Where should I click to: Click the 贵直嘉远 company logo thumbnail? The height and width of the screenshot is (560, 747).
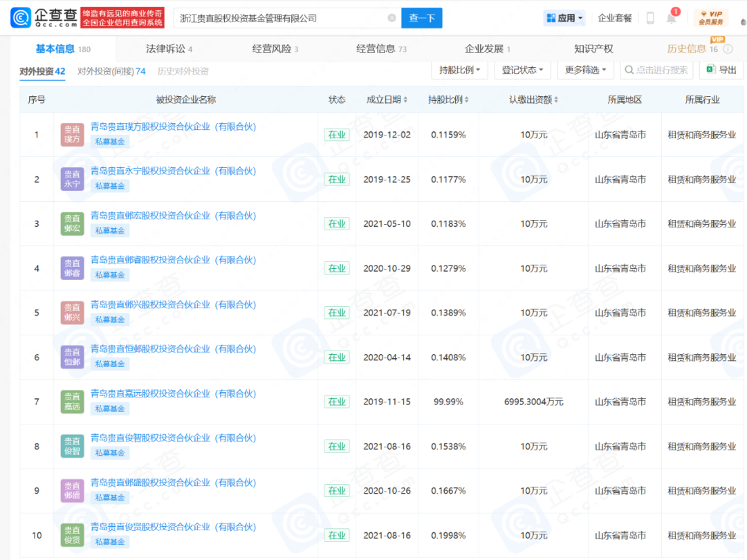72,402
